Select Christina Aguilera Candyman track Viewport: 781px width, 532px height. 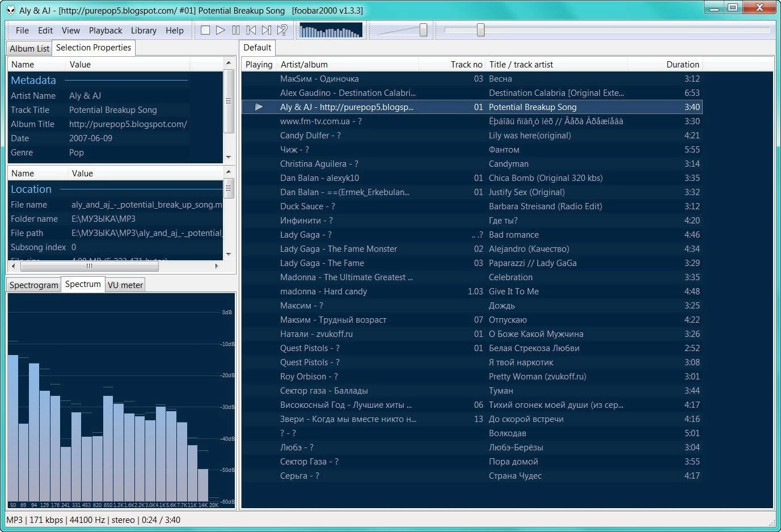[x=472, y=164]
